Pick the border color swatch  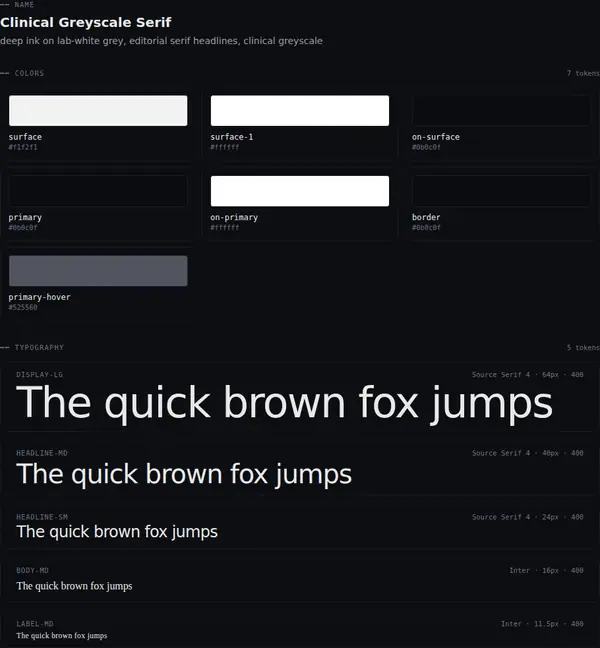[501, 191]
